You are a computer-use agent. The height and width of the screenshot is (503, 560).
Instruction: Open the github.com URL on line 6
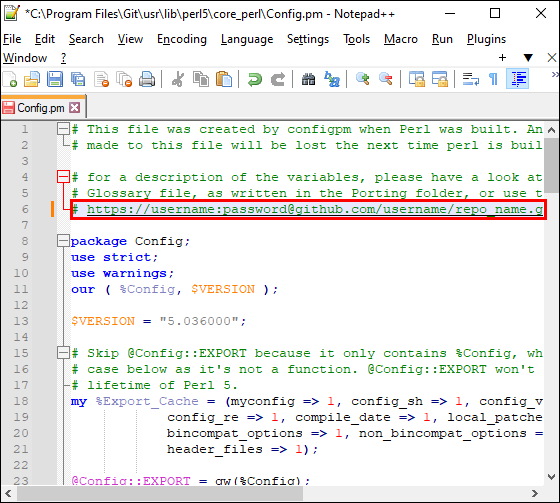(315, 209)
